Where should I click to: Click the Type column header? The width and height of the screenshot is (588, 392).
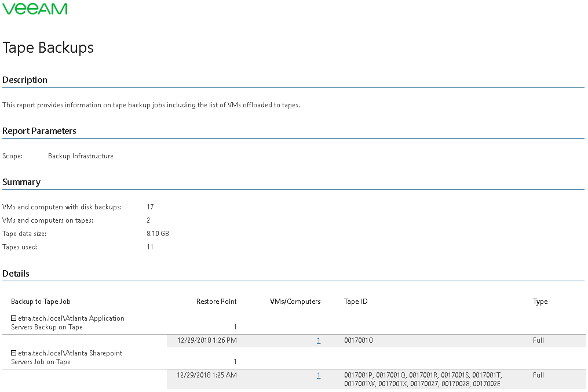pos(540,302)
